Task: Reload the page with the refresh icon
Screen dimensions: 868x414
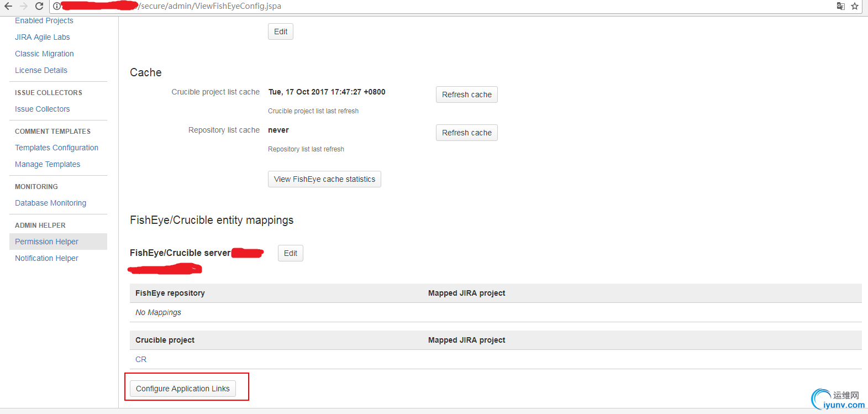Action: pyautogui.click(x=39, y=6)
